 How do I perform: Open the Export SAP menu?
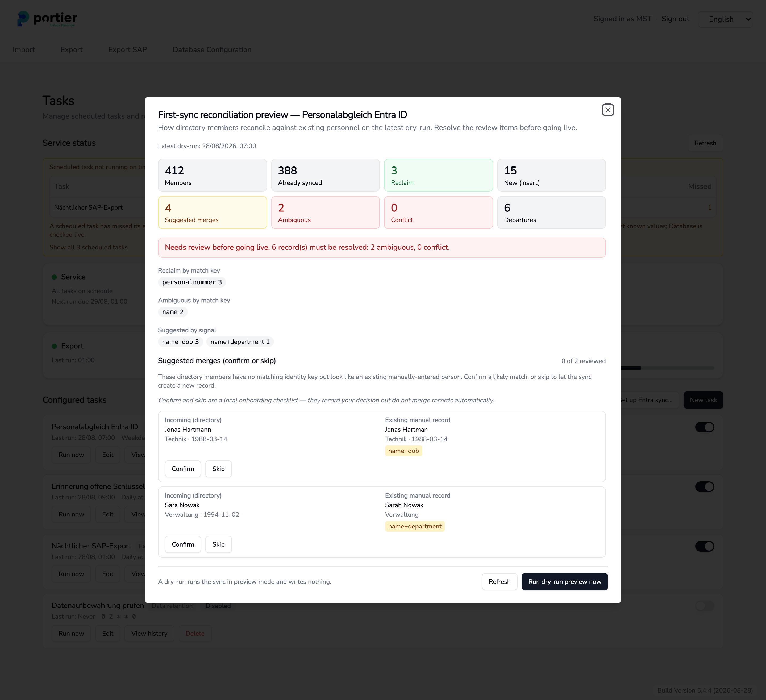127,49
